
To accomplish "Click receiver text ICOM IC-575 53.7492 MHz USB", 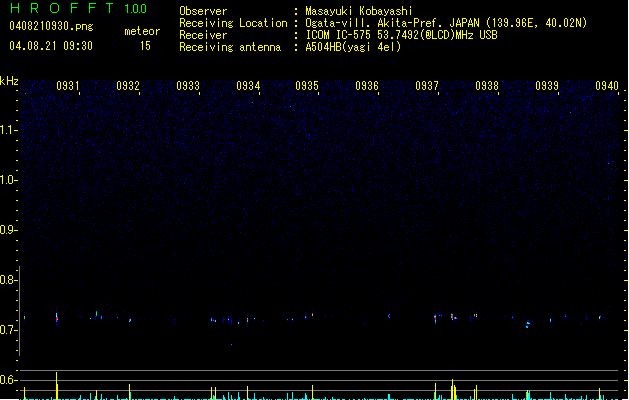I will coord(402,35).
